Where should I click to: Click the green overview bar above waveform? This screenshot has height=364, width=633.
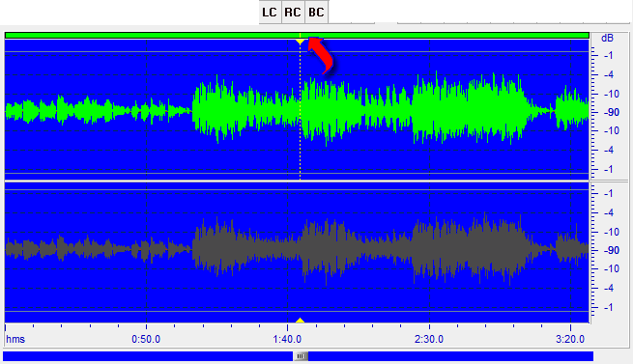click(297, 36)
